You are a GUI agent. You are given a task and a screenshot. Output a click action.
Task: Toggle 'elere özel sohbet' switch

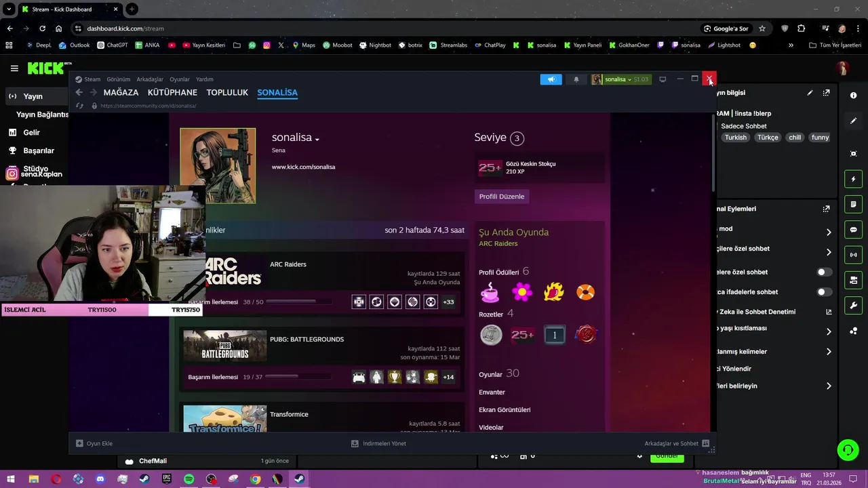(x=824, y=272)
